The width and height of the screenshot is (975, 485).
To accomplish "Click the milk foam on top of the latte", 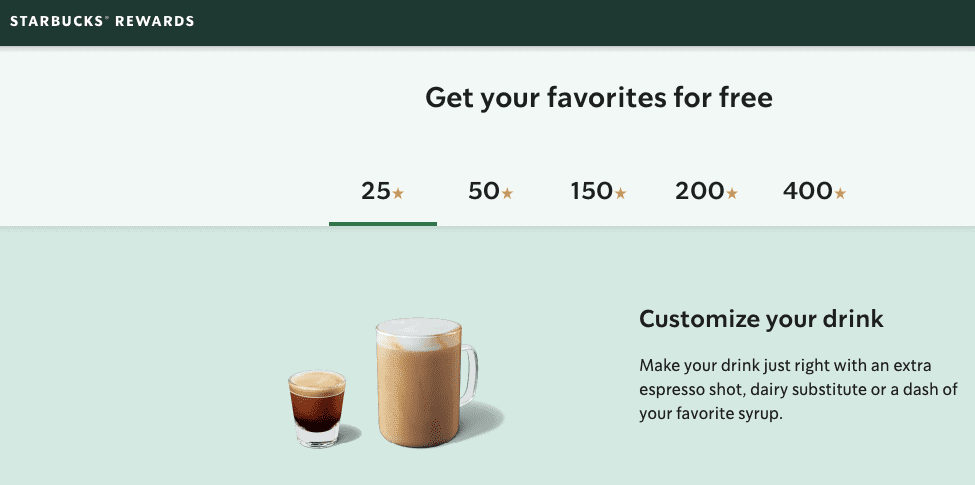I will [x=418, y=332].
